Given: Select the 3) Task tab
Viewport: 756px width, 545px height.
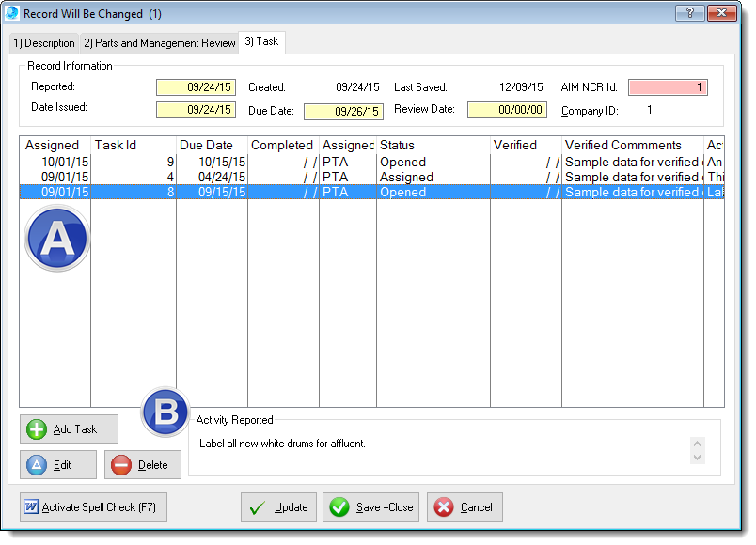Looking at the screenshot, I should (262, 42).
